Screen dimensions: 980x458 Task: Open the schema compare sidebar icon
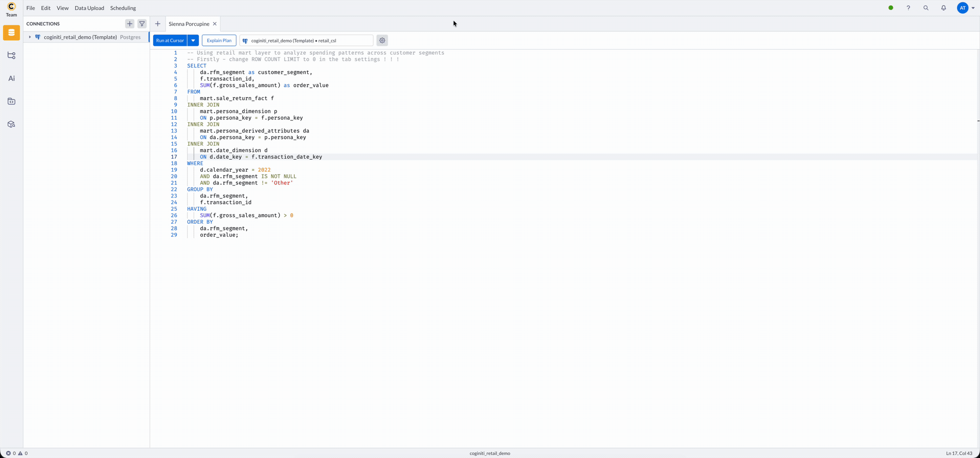(11, 55)
